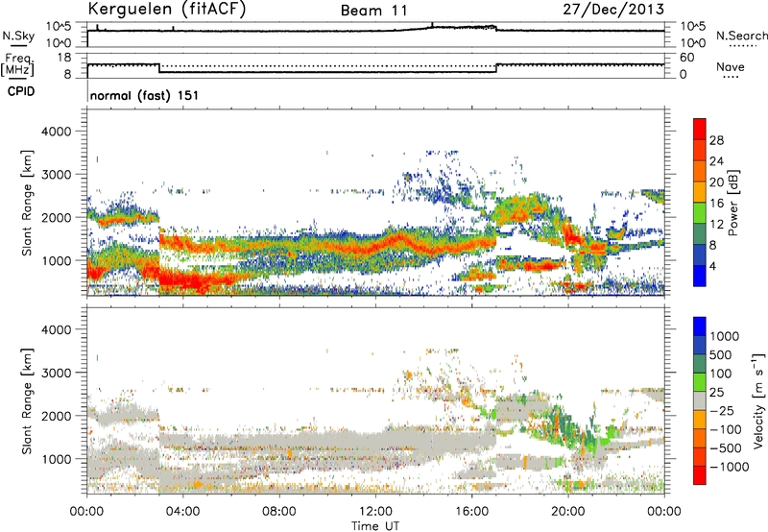Click the 'CPID' row label
Screen dimensions: 768x532
point(21,91)
